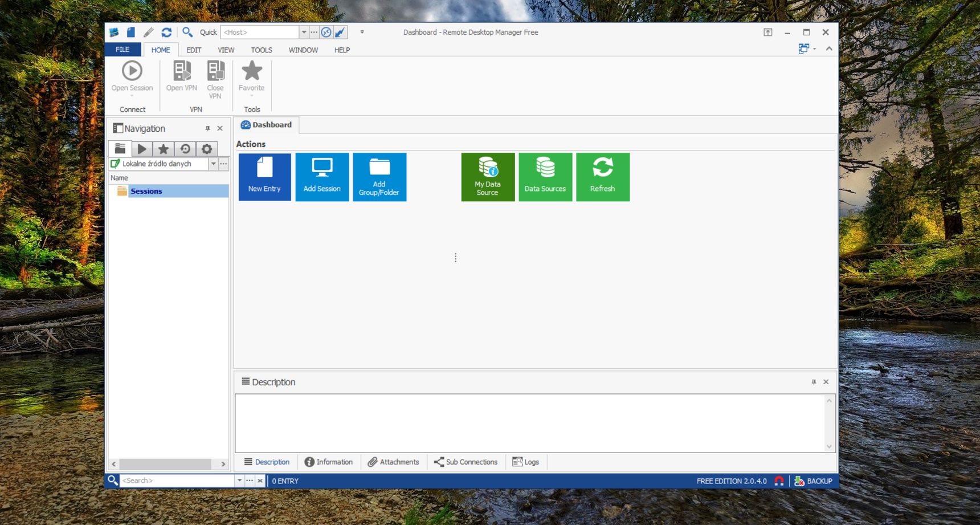Click inside the Description text area
Screen dimensions: 980x525
(x=530, y=423)
